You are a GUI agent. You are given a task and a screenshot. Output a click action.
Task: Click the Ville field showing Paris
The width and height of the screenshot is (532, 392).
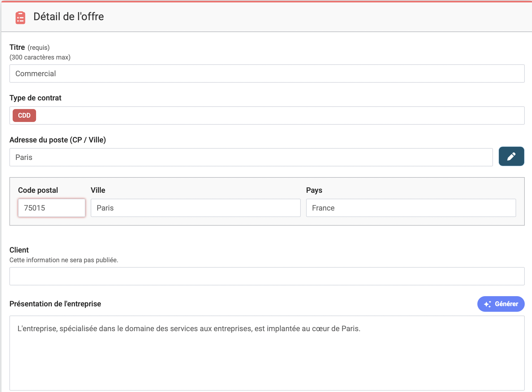pos(195,208)
